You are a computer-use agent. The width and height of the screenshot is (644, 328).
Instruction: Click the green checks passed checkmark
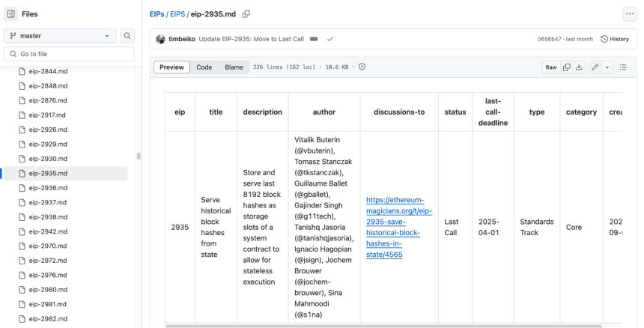[x=329, y=39]
